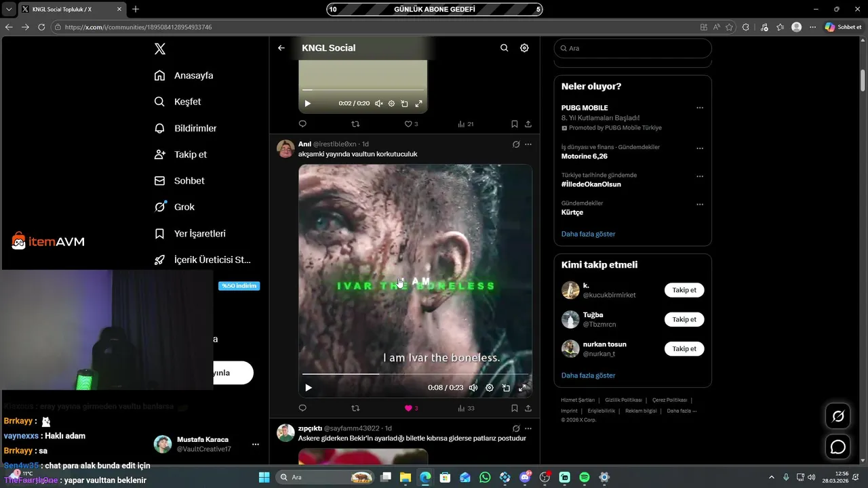View stats of Anıl's post (33)

pyautogui.click(x=466, y=408)
